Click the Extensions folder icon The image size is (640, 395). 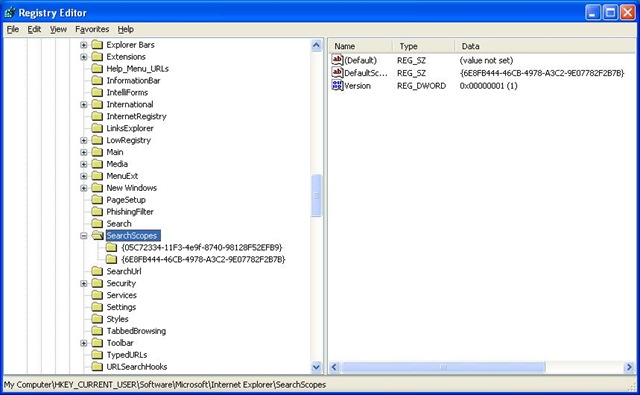(97, 56)
